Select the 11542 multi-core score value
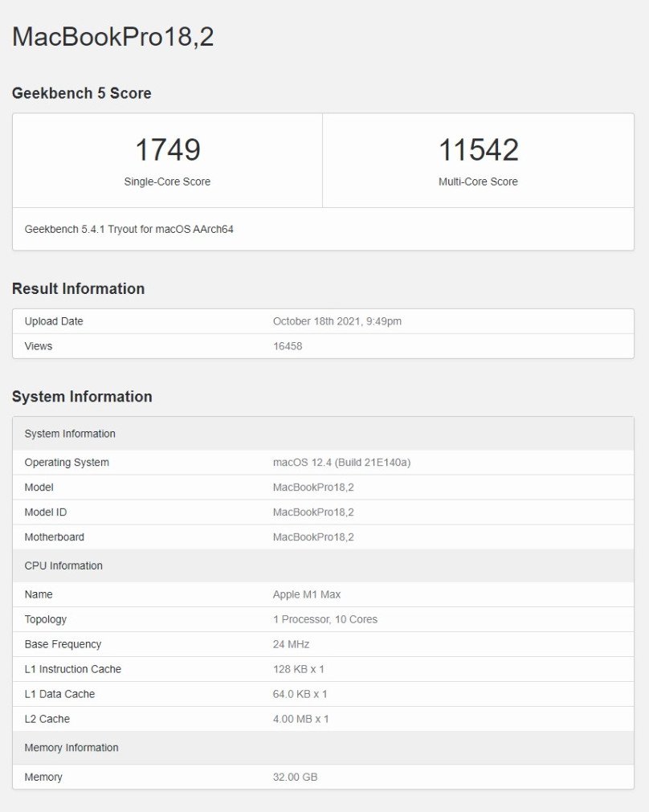The height and width of the screenshot is (812, 649). [478, 150]
